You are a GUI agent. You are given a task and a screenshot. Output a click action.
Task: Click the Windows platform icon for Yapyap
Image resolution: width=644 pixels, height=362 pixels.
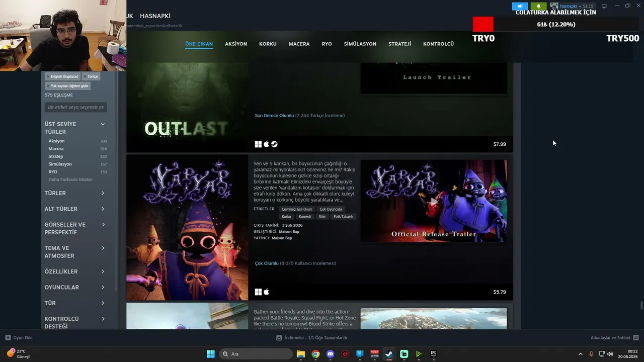[x=258, y=292]
